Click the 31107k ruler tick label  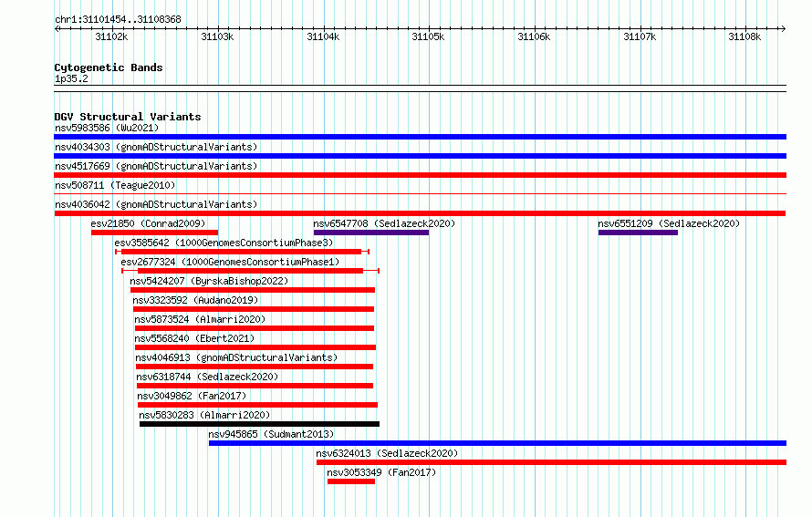[640, 36]
